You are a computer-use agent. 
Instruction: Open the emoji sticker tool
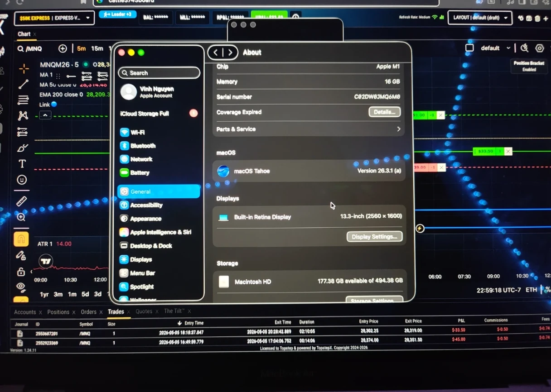(22, 180)
